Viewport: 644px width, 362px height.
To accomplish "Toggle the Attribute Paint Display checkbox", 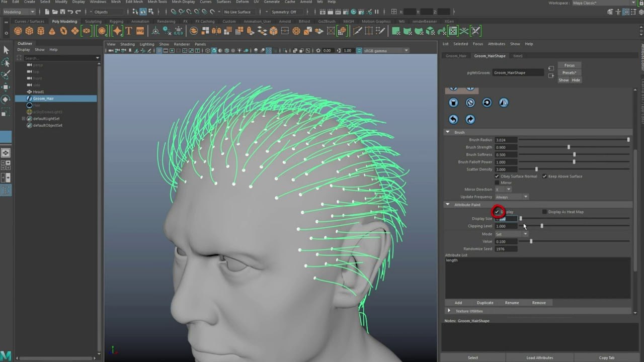I will click(497, 212).
